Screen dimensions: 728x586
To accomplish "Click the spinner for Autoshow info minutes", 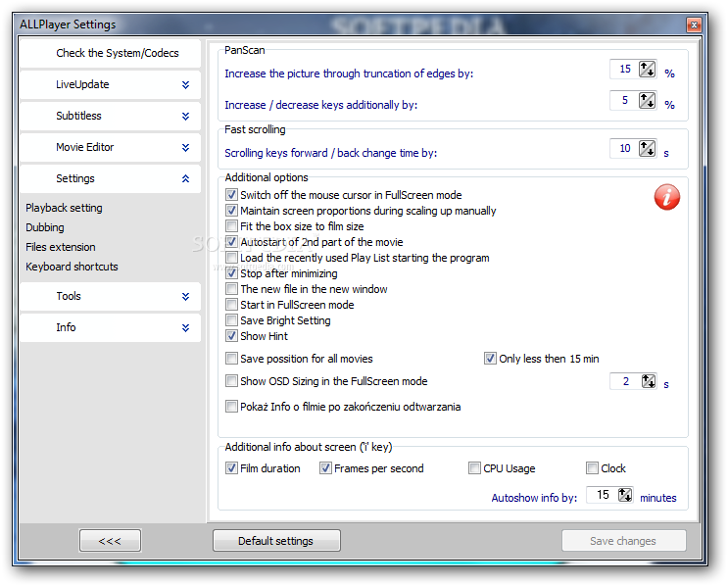I will [x=625, y=495].
